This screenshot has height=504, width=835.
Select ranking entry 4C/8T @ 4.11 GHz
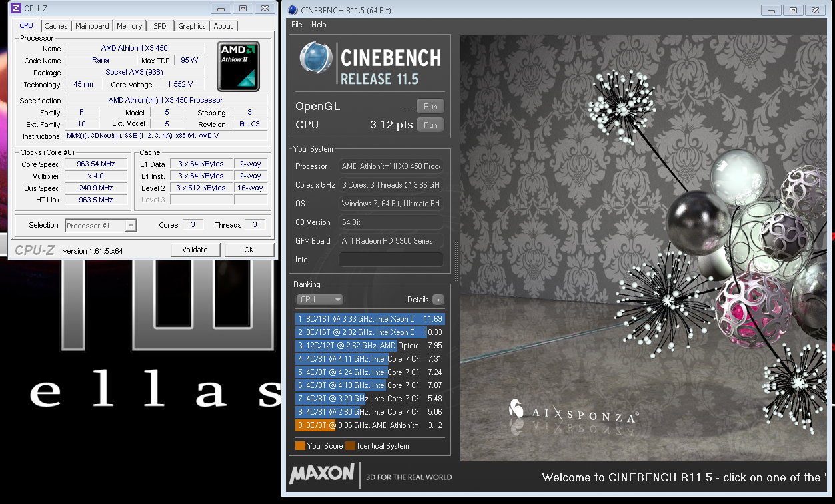click(x=370, y=359)
